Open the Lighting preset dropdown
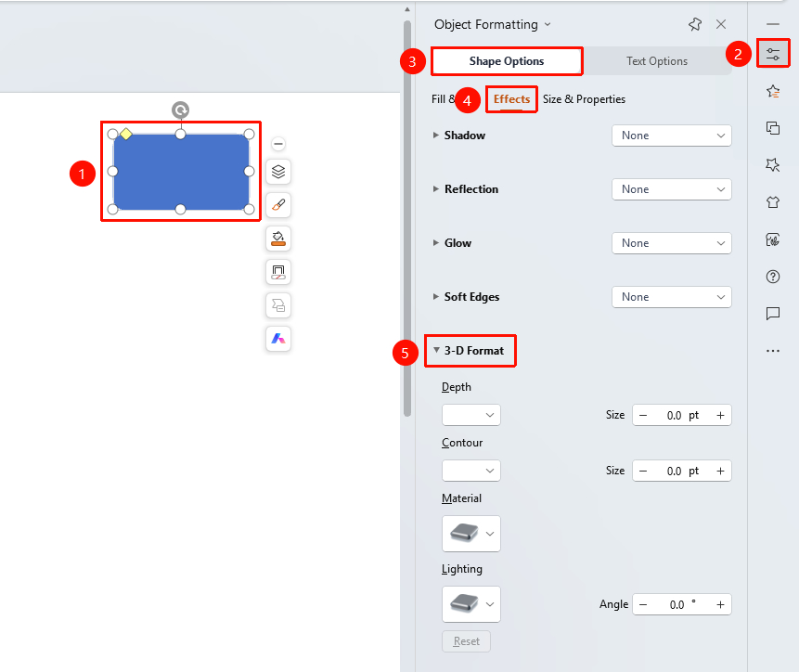Screen dimensions: 799x672 (x=471, y=604)
